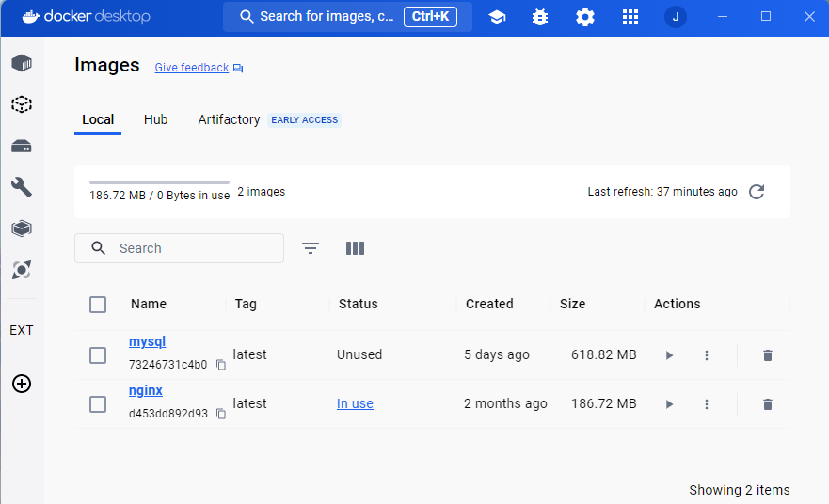Open the Learning Center graduation cap icon
This screenshot has width=829, height=504.
497,17
